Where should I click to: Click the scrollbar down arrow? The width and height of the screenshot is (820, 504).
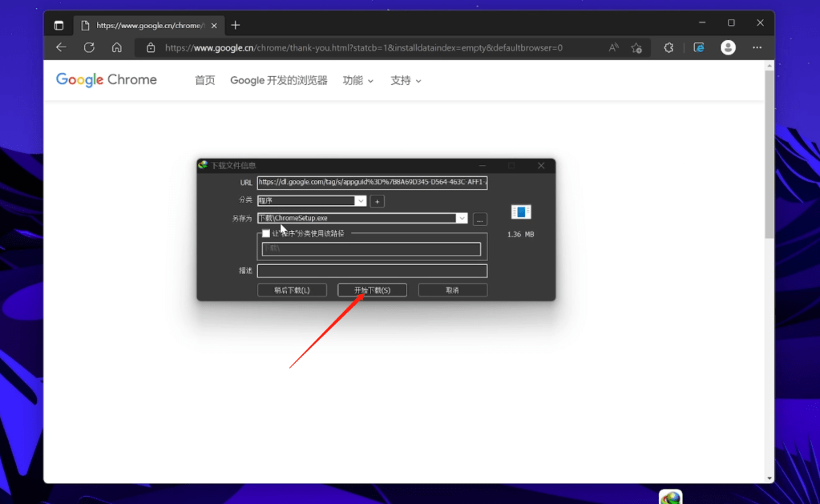click(769, 478)
